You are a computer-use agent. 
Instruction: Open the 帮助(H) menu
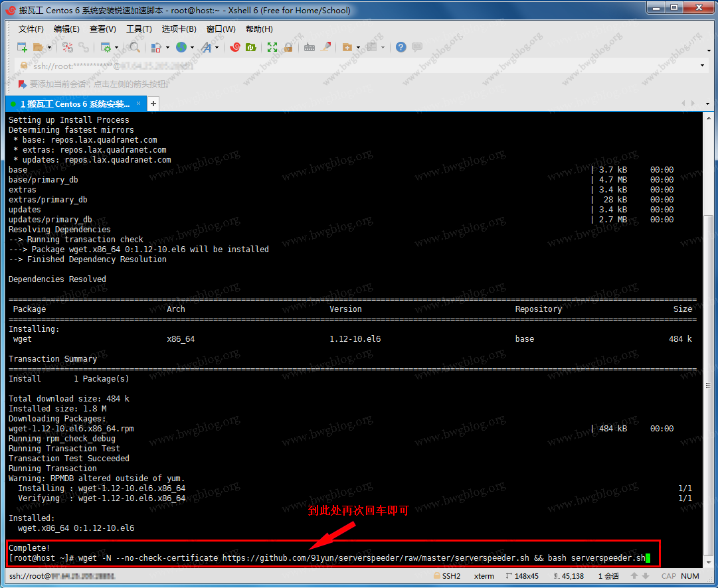pos(259,29)
